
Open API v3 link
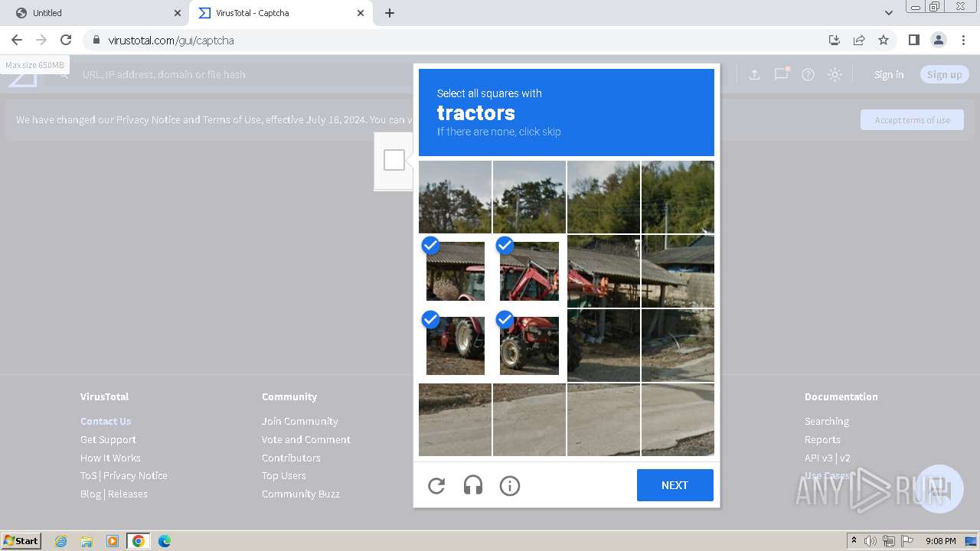point(818,458)
